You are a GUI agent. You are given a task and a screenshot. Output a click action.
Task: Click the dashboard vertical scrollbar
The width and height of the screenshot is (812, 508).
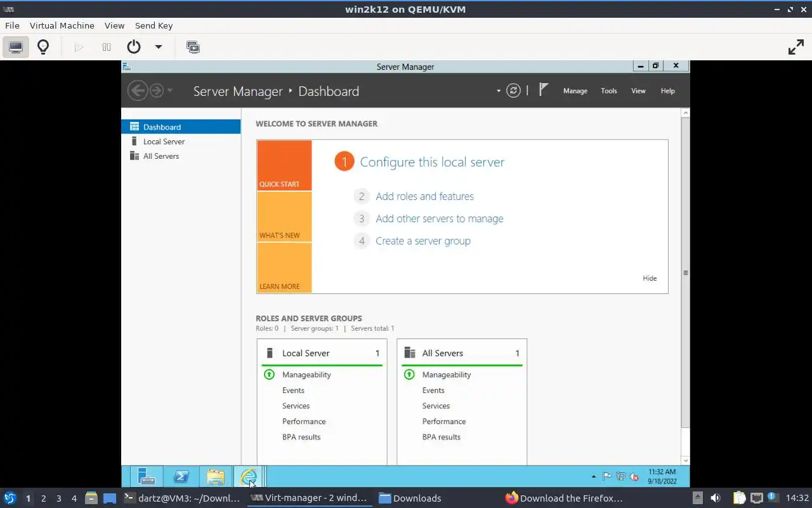tap(685, 272)
